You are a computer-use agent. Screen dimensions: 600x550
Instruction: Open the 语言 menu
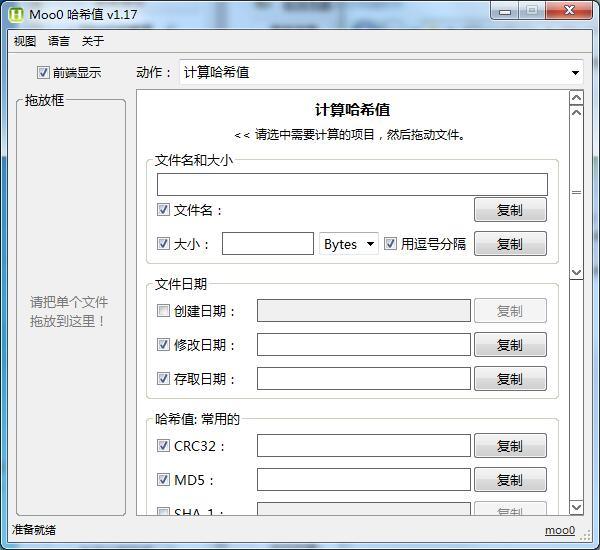pyautogui.click(x=59, y=41)
